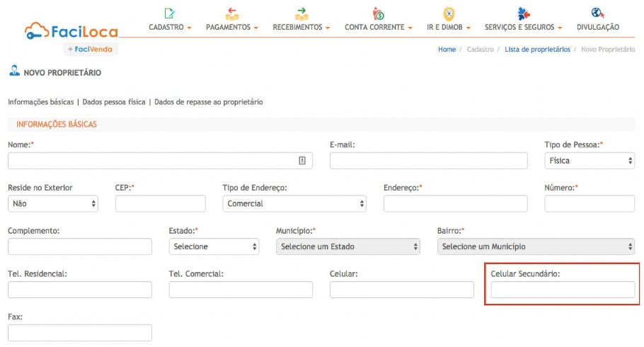644x347 pixels.
Task: Click the Conta Corrente money icon
Action: pos(378,13)
